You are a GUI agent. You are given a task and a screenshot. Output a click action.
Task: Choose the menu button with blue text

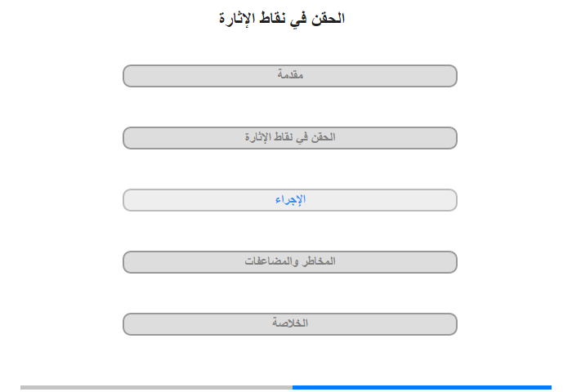(x=290, y=200)
